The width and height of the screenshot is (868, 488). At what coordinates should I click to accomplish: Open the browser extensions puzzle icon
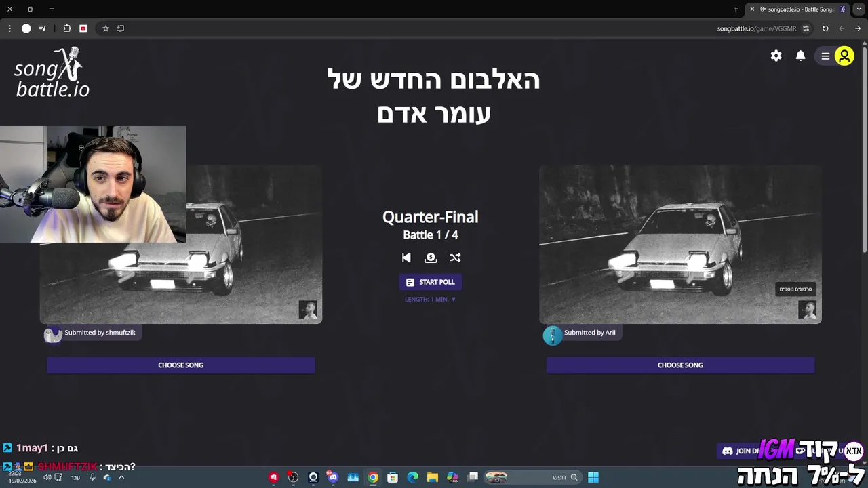click(67, 28)
